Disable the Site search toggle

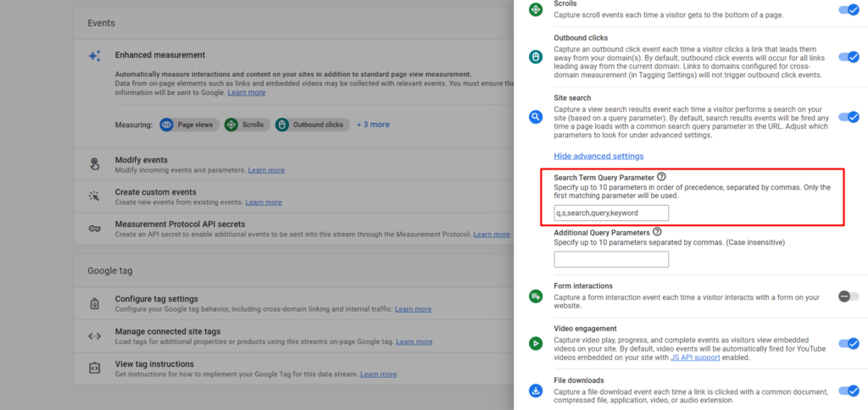pos(849,117)
